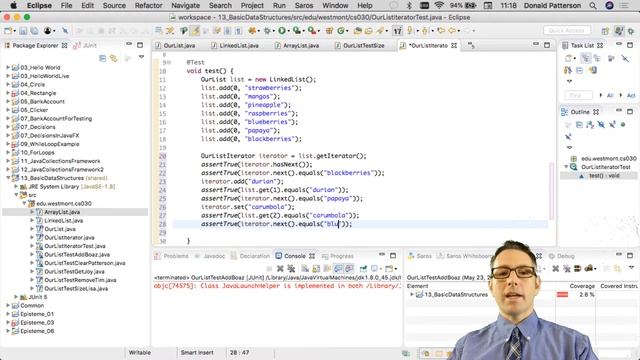This screenshot has height=360, width=640.
Task: Toggle Pin Console icon
Action: point(363,269)
